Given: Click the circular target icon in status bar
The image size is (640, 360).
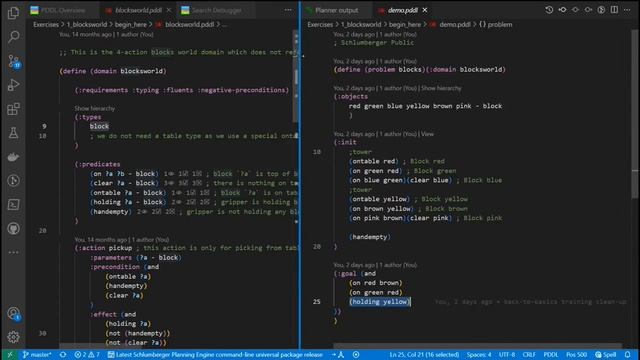Looking at the screenshot, I should (356, 355).
